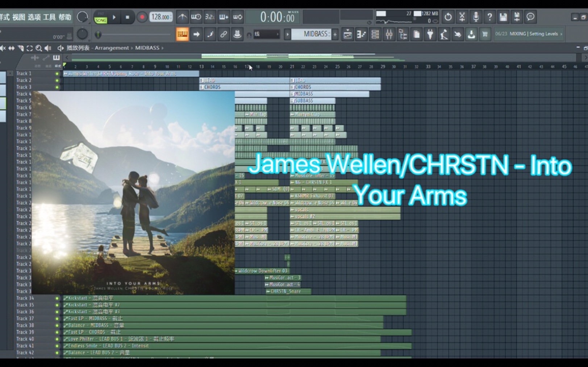This screenshot has width=588, height=367.
Task: Click the tempo tapper icon
Action: coord(444,34)
